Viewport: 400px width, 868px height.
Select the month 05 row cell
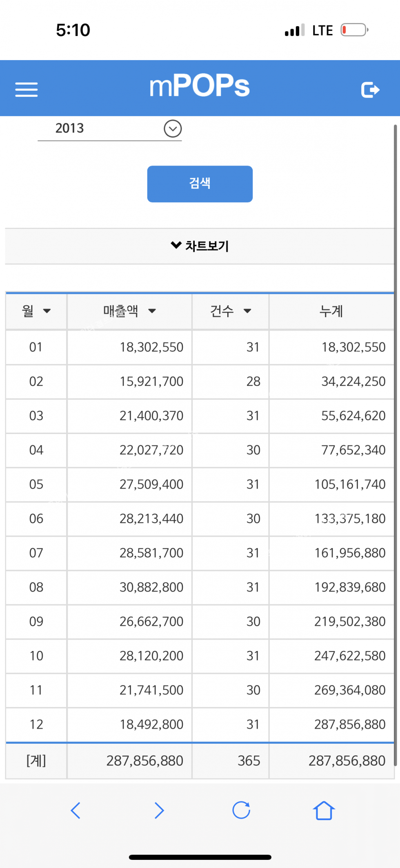pyautogui.click(x=36, y=484)
